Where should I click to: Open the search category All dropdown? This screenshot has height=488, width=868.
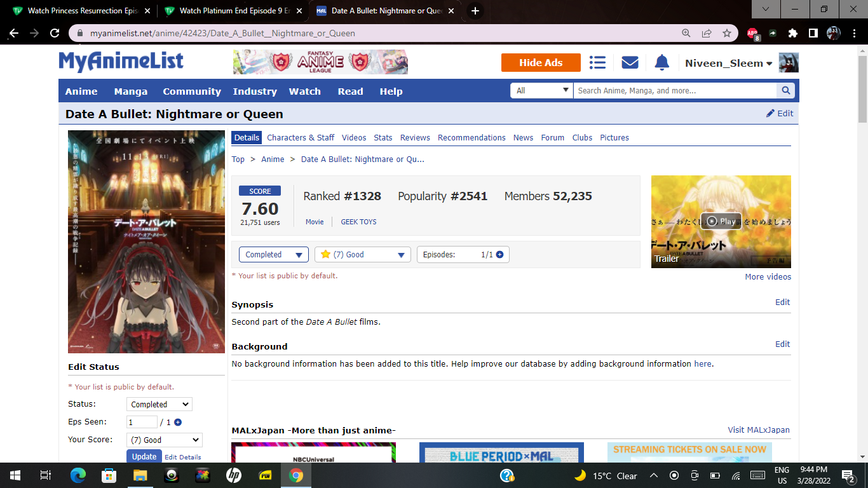[x=541, y=91]
